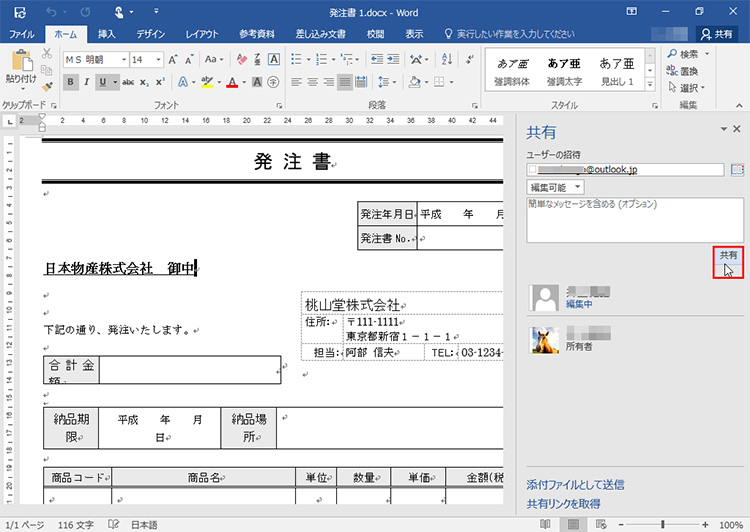Viewport: 750px width, 532px height.
Task: Click the 共有 button in the share pane
Action: 728,257
